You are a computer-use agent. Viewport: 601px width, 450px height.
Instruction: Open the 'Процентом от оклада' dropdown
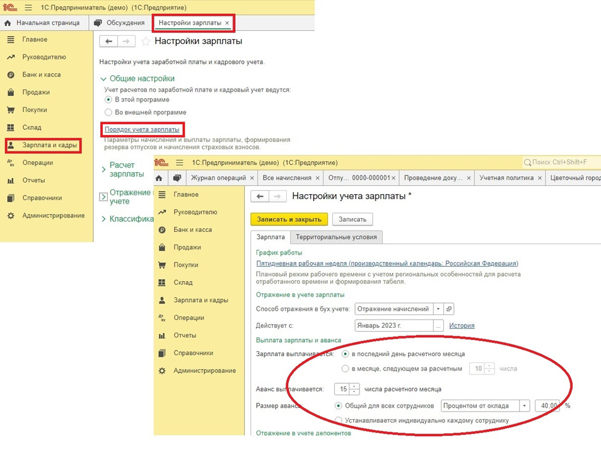524,406
